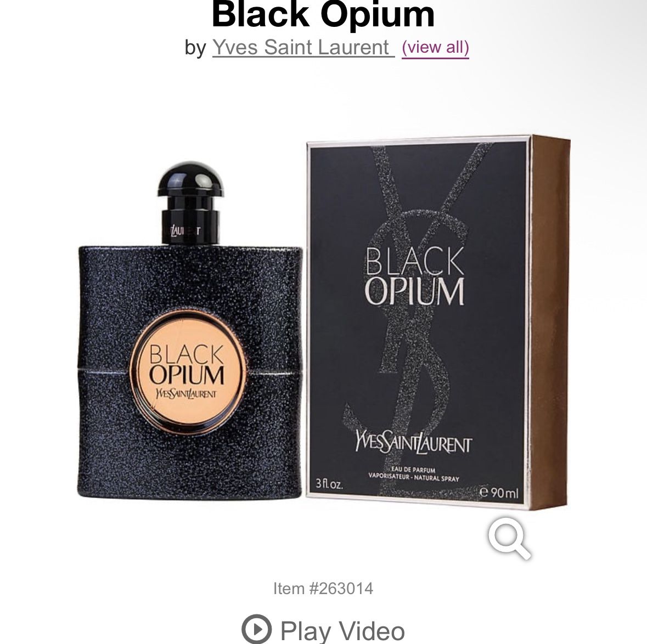Click the Black Opium page title
This screenshot has height=644, width=647.
323,15
